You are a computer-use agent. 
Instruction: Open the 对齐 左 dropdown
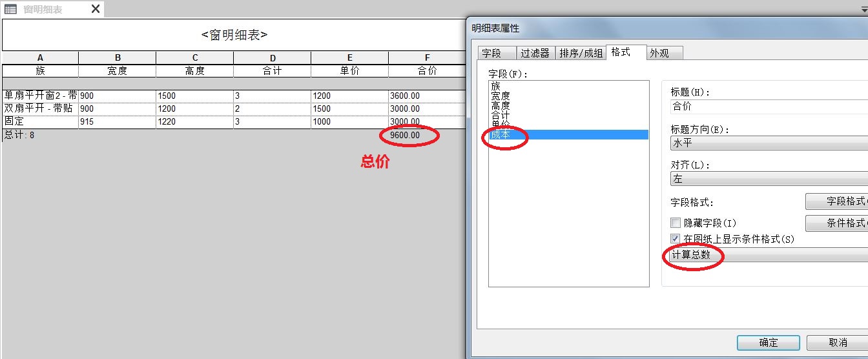[x=769, y=178]
